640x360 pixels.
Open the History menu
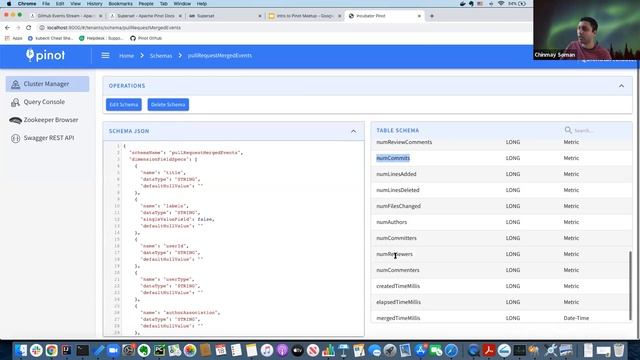click(94, 4)
